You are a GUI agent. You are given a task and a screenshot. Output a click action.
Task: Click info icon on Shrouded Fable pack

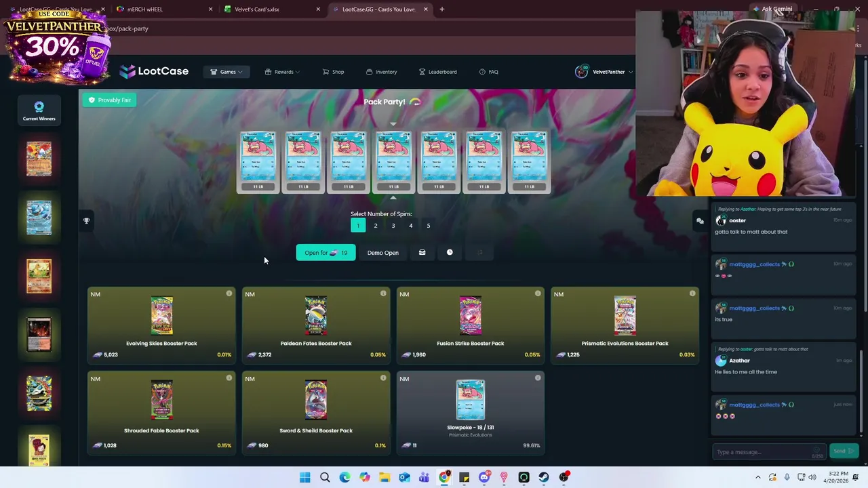point(229,378)
